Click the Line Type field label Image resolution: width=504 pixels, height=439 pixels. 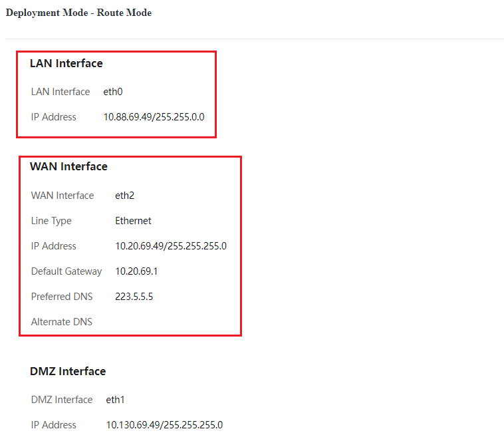tap(51, 221)
